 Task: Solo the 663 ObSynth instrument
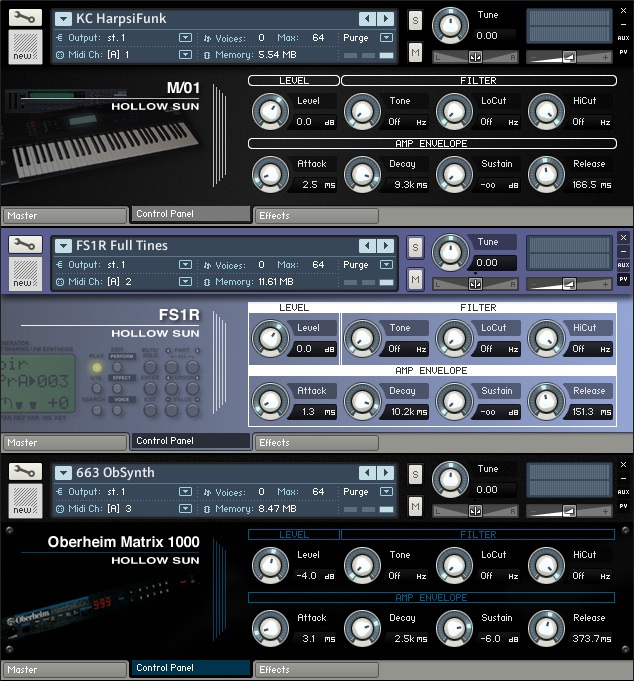point(415,474)
